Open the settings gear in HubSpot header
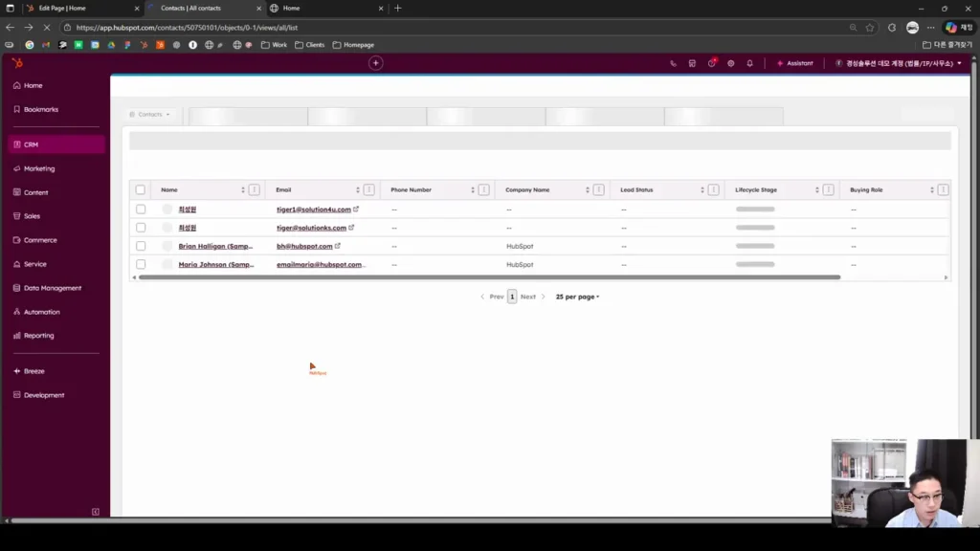 click(x=730, y=64)
